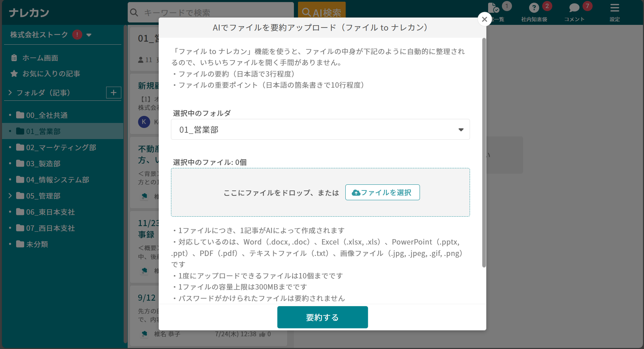Open お気に入りの記事 favorites menu item
This screenshot has width=644, height=349.
pyautogui.click(x=51, y=74)
